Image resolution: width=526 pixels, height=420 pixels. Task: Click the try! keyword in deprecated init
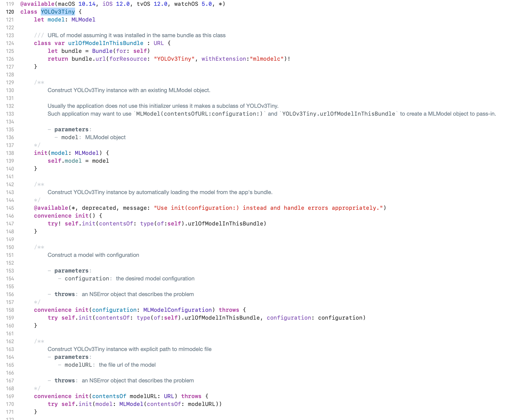(x=54, y=224)
